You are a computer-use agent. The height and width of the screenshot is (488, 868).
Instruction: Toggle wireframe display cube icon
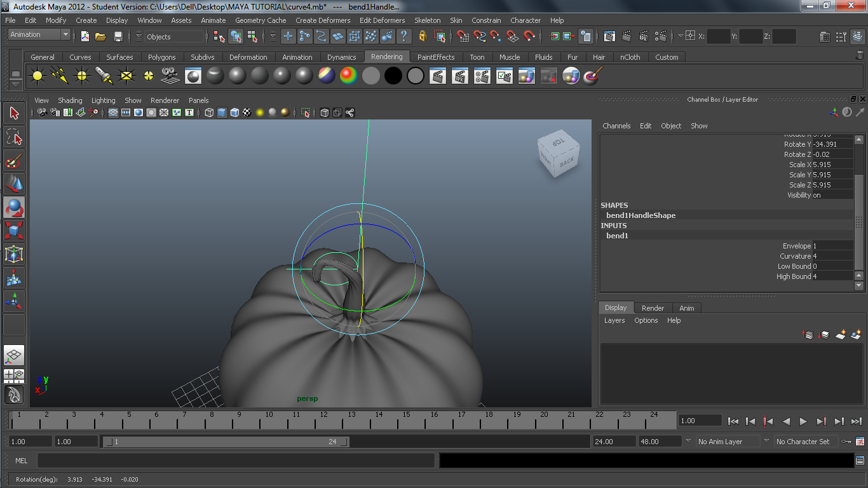(209, 112)
